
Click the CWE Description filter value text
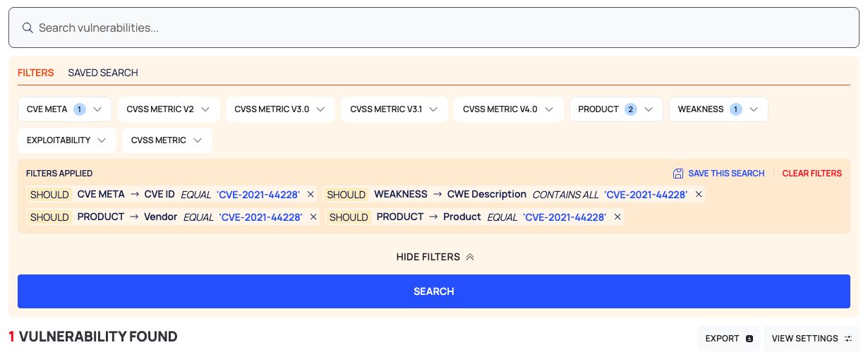click(x=646, y=195)
